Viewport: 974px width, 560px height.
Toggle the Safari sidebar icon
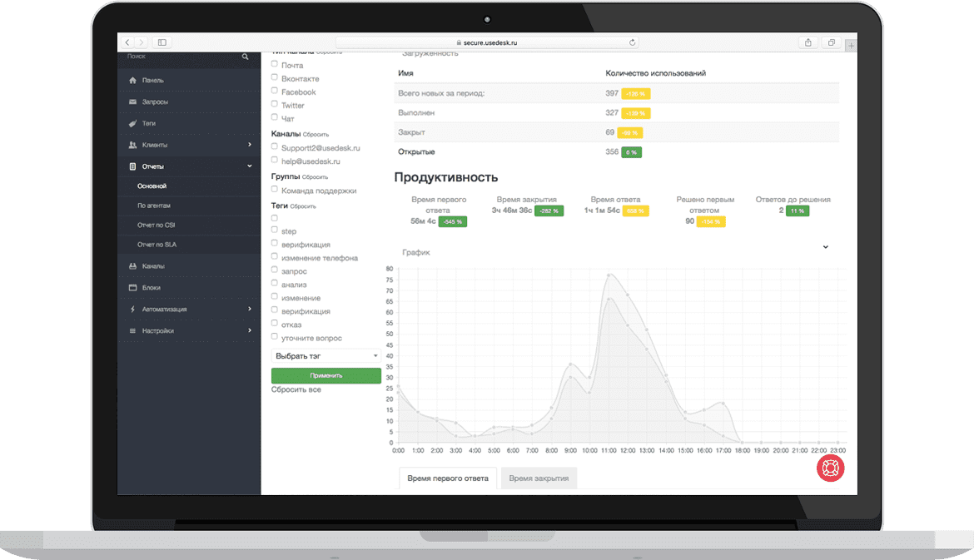162,42
